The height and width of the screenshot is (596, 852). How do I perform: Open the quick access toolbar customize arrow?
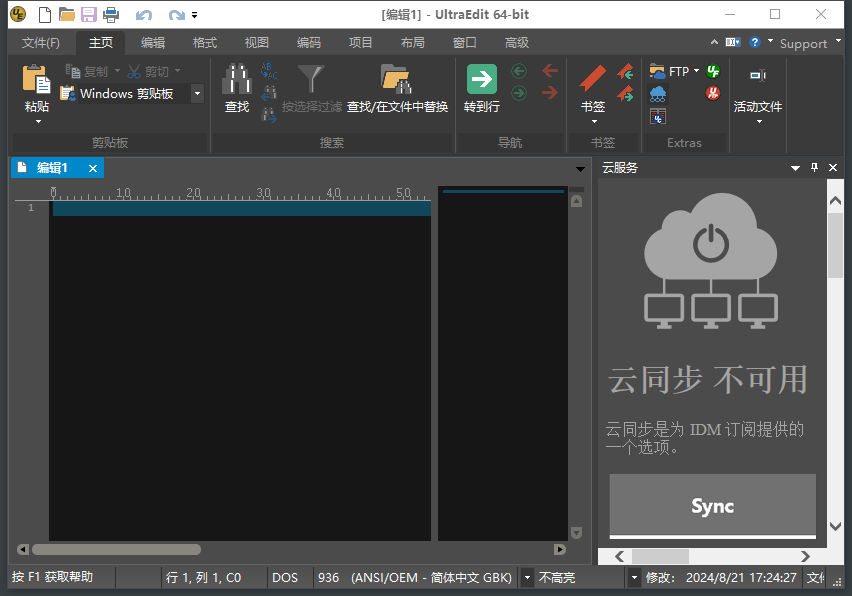[x=195, y=15]
